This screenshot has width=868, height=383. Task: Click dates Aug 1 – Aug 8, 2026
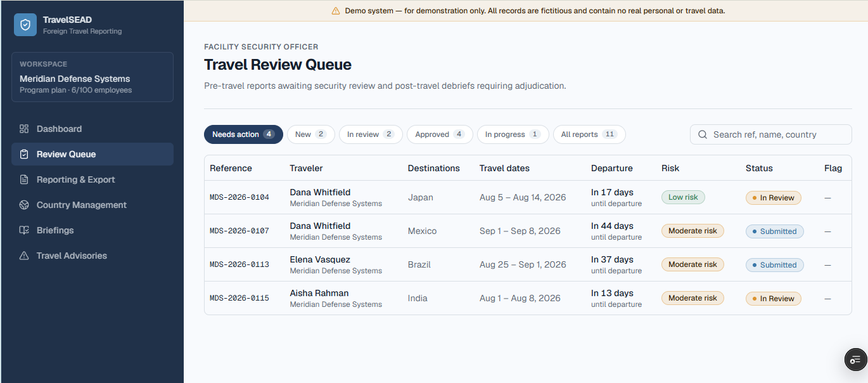[520, 298]
